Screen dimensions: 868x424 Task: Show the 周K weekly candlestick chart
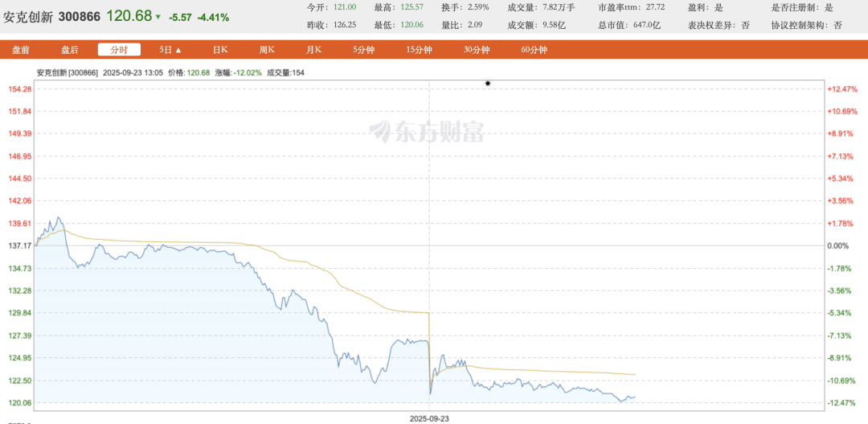coord(268,50)
